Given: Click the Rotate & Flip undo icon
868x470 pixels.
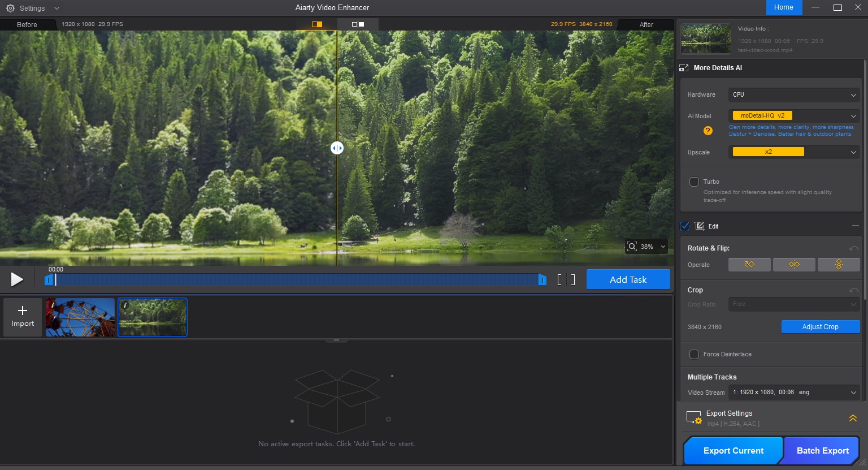Looking at the screenshot, I should pos(853,248).
